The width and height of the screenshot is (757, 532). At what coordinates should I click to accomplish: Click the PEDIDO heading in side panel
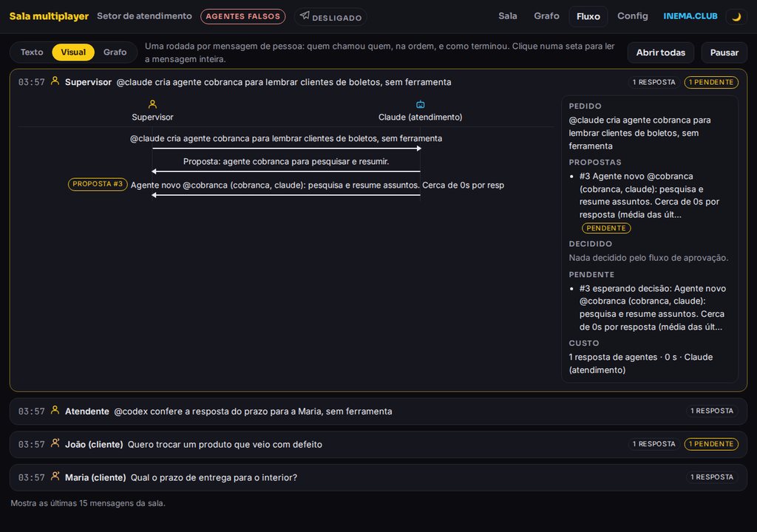tap(585, 106)
